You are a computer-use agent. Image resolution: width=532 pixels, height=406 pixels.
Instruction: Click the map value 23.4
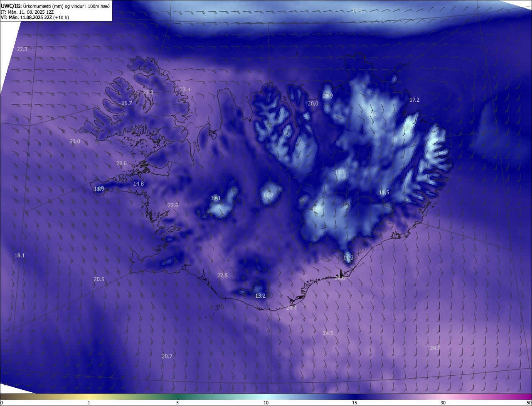[x=185, y=89]
